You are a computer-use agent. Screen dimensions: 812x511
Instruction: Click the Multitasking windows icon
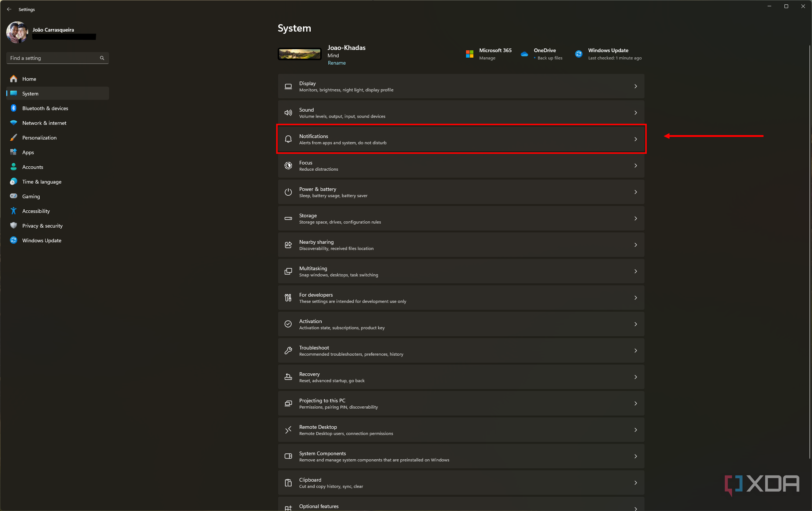[288, 271]
